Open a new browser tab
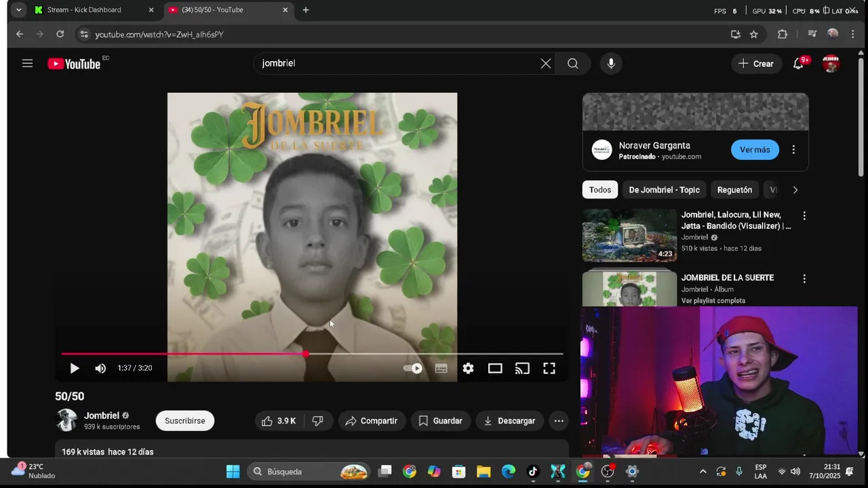The width and height of the screenshot is (868, 488). [x=306, y=10]
